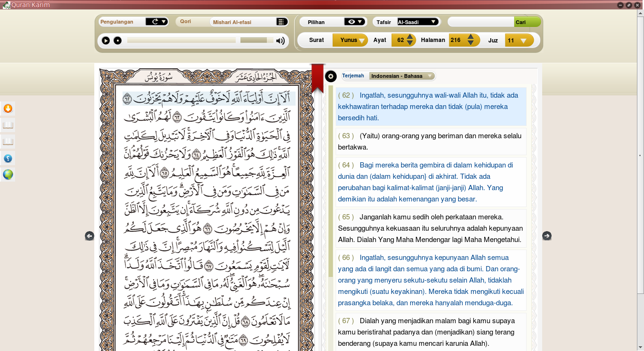Open translation settings gear icon
The image size is (644, 351).
[x=331, y=76]
